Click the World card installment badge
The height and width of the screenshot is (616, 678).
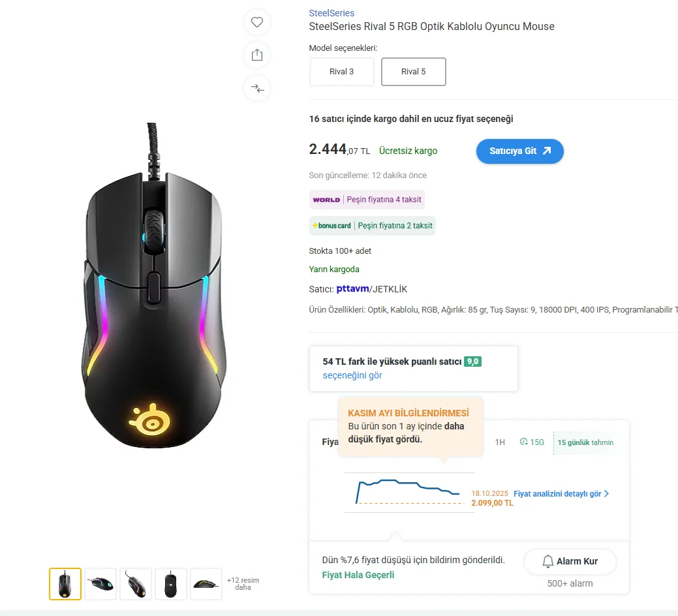367,199
